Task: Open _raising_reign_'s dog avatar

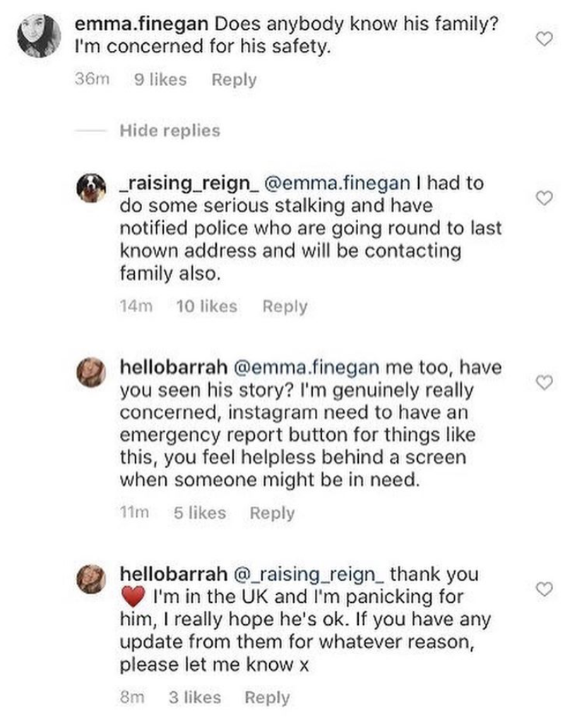Action: 91,188
